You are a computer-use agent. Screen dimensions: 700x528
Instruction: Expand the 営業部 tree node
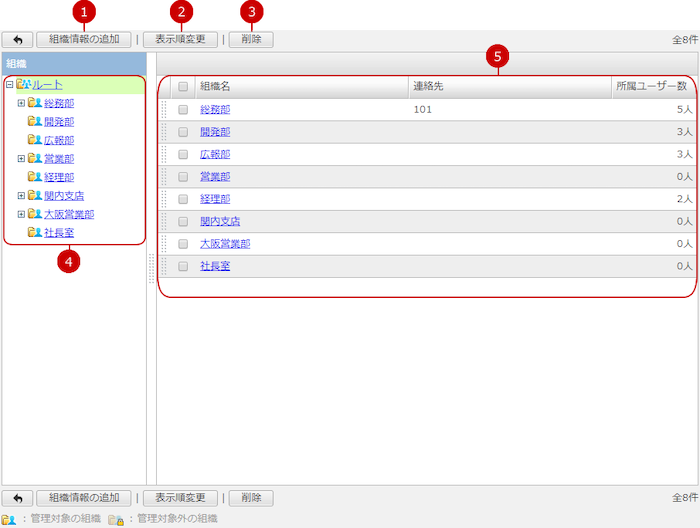tap(21, 158)
